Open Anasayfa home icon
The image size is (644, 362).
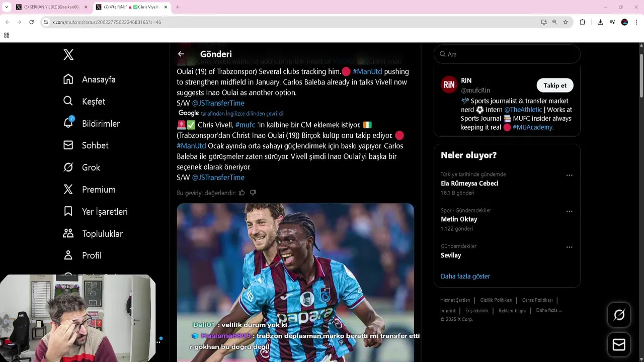68,79
